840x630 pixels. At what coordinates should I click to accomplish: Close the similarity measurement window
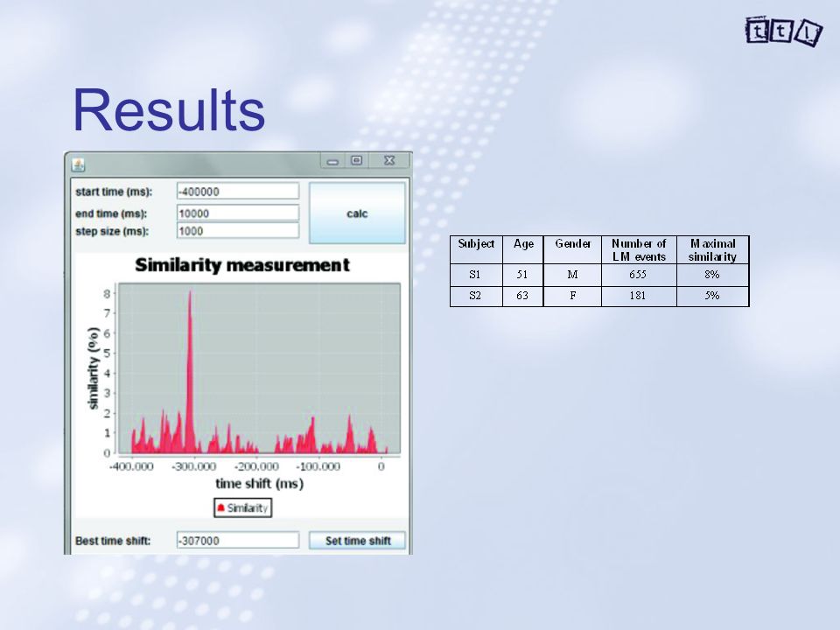click(x=389, y=160)
